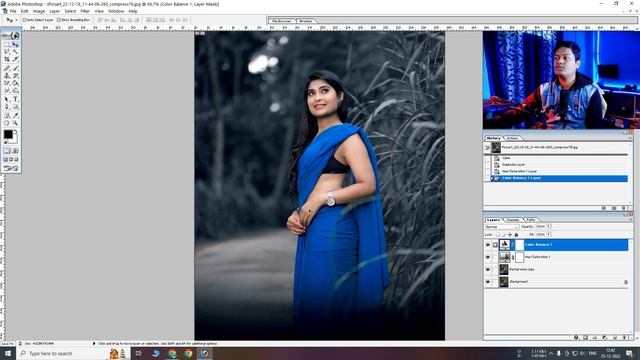
Task: Open the Layer menu
Action: pyautogui.click(x=55, y=11)
